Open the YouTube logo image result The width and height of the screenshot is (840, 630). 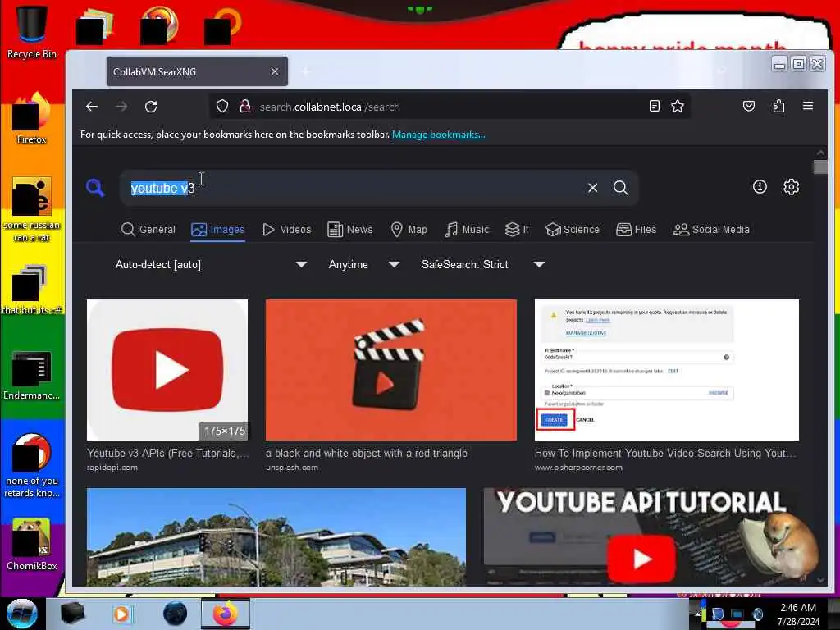pyautogui.click(x=167, y=370)
